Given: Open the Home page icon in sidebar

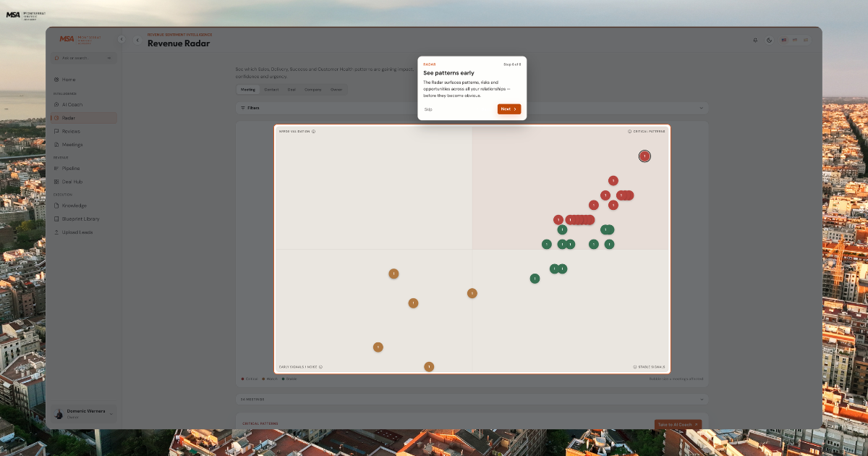Looking at the screenshot, I should 56,80.
